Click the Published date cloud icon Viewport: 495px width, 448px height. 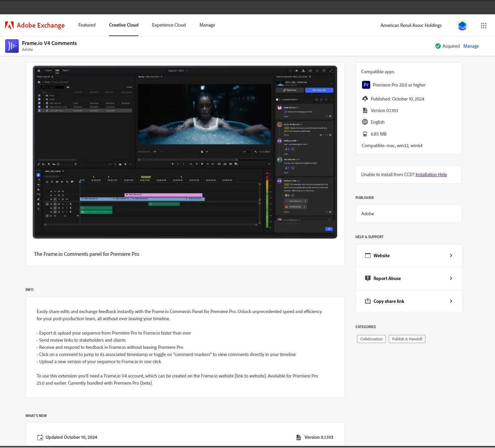365,99
